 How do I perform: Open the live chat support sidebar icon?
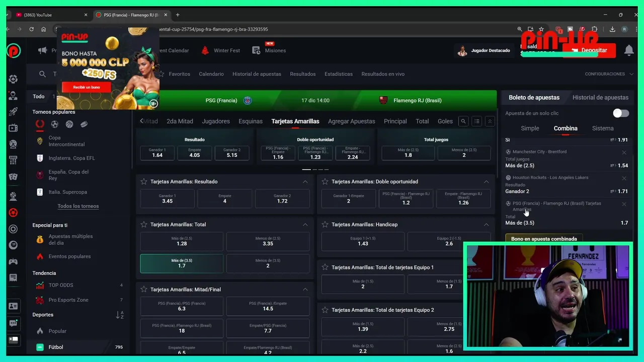[14, 323]
